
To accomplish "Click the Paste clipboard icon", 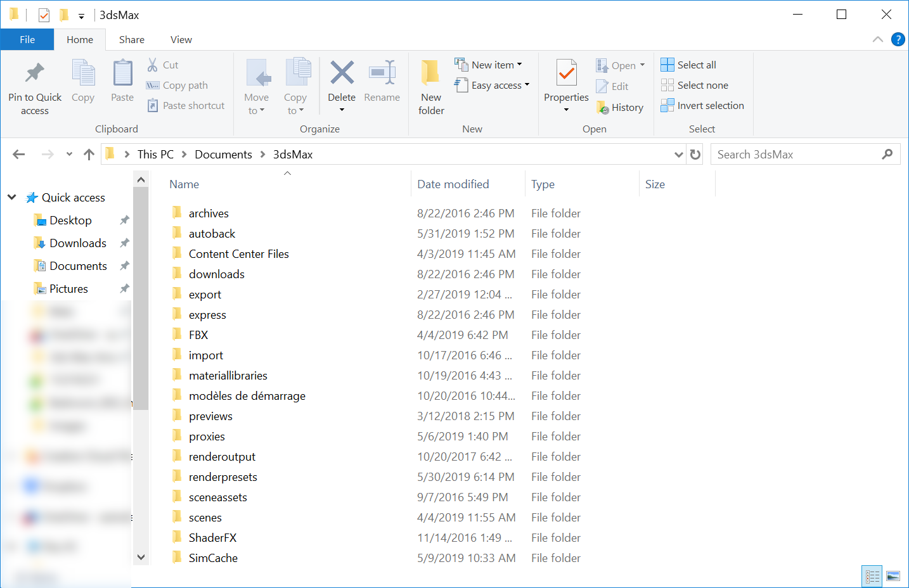I will tap(122, 73).
